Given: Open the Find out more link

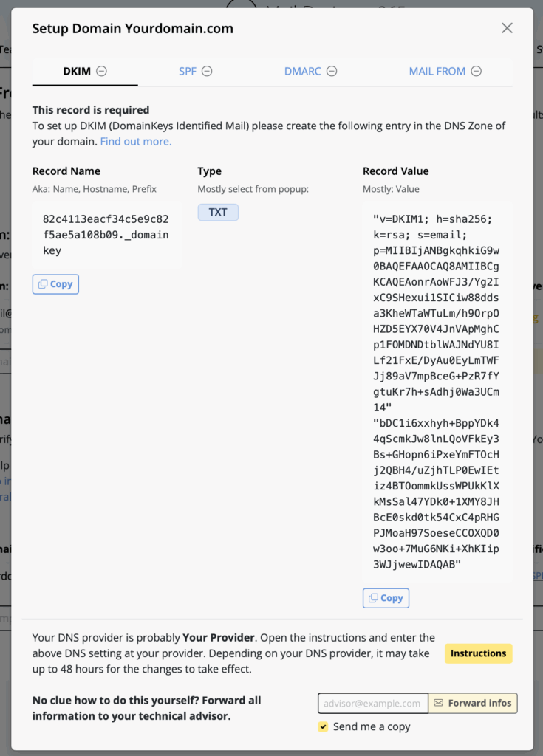Looking at the screenshot, I should (x=136, y=141).
